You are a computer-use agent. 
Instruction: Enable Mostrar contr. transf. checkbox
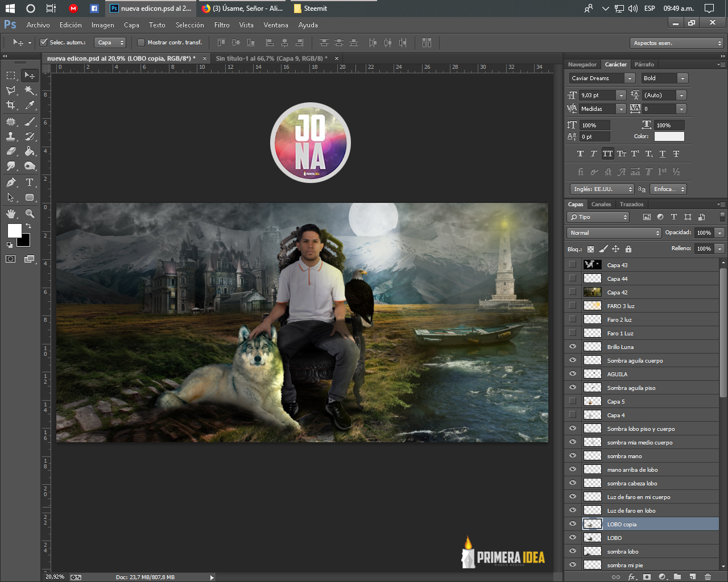click(141, 43)
